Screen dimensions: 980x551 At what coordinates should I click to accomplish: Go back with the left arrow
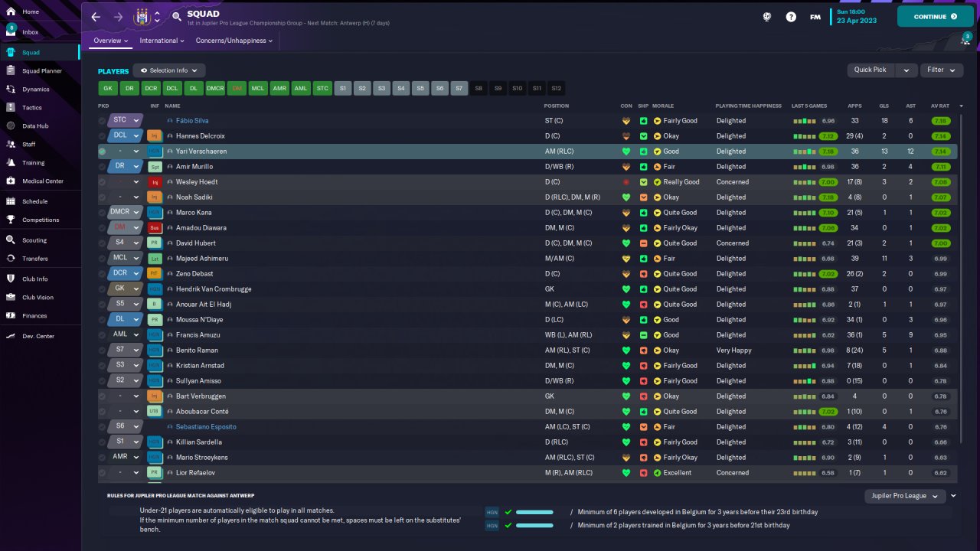pos(96,17)
